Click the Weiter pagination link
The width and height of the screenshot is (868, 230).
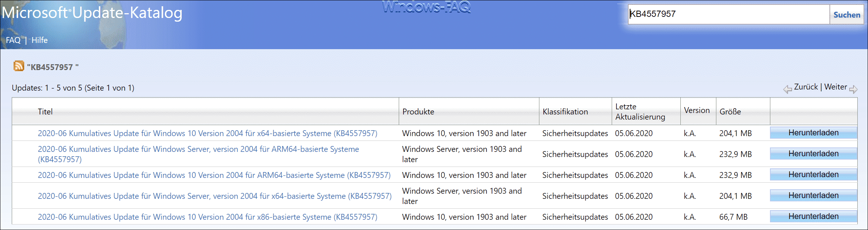[835, 87]
